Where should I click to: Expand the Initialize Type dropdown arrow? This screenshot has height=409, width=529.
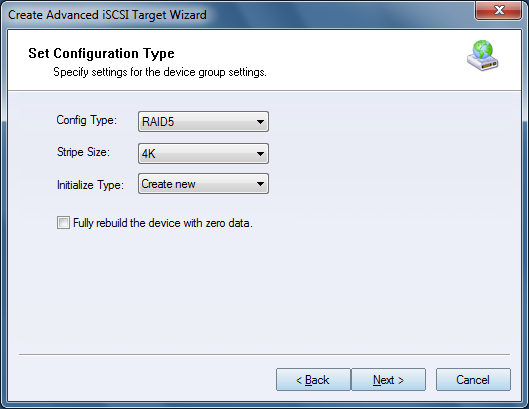click(x=260, y=184)
